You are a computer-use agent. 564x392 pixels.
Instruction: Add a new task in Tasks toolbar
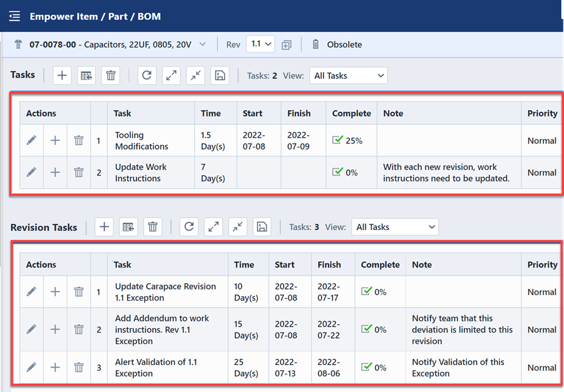pyautogui.click(x=61, y=76)
